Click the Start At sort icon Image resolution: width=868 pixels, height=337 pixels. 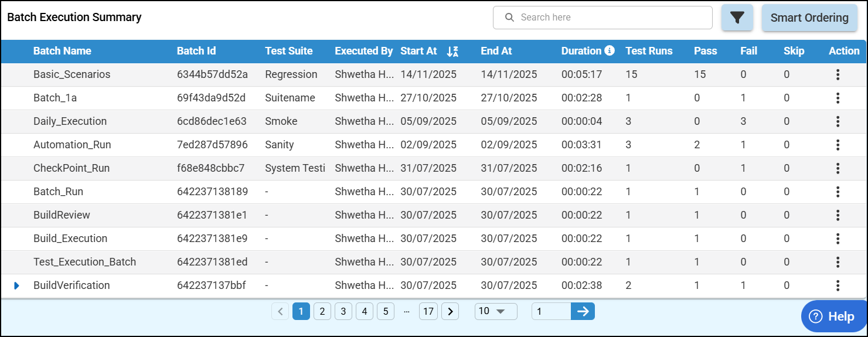pos(452,52)
